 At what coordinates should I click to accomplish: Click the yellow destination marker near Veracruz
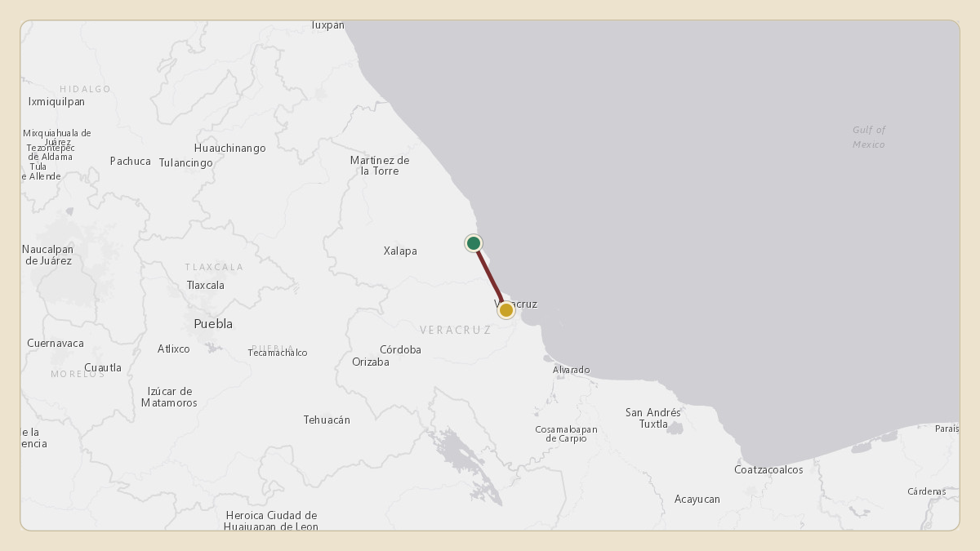[x=506, y=310]
